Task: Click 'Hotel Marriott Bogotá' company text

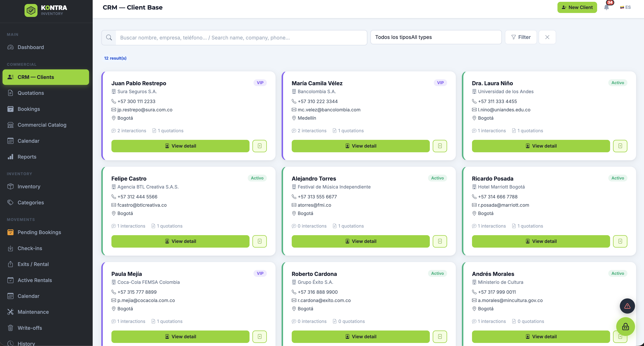Action: pos(501,187)
